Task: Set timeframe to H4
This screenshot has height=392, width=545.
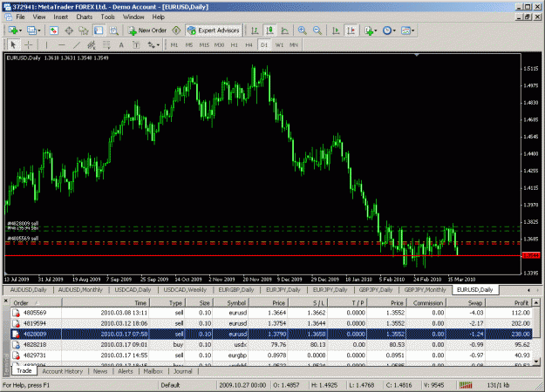Action: pyautogui.click(x=249, y=44)
